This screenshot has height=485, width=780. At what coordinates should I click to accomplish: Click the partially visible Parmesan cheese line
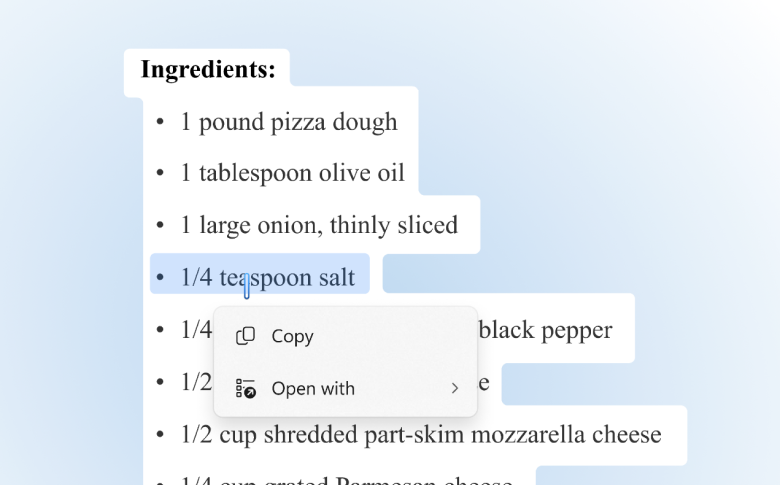click(346, 480)
